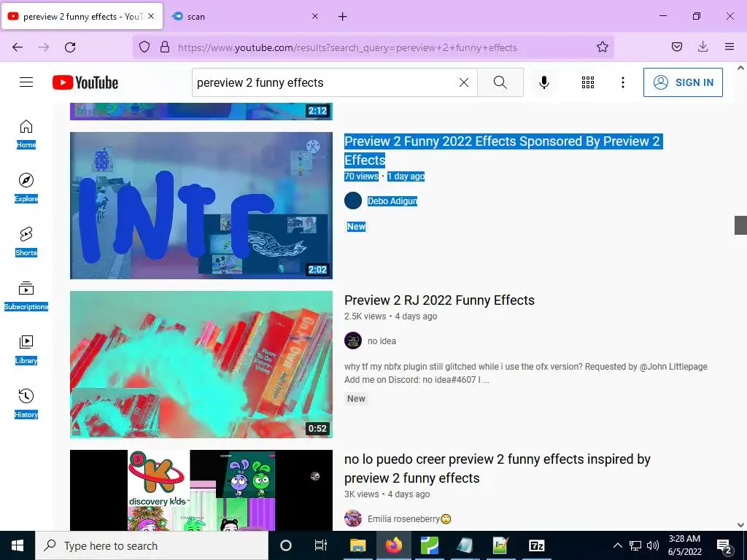
Task: Close the scan tab
Action: pyautogui.click(x=315, y=17)
